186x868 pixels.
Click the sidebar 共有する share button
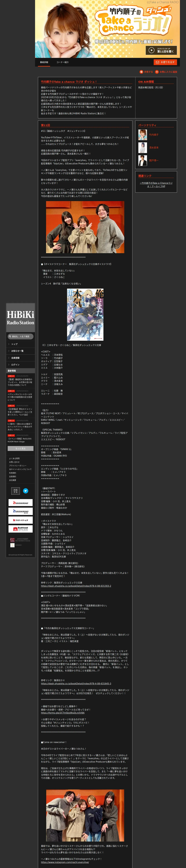[15, 491]
